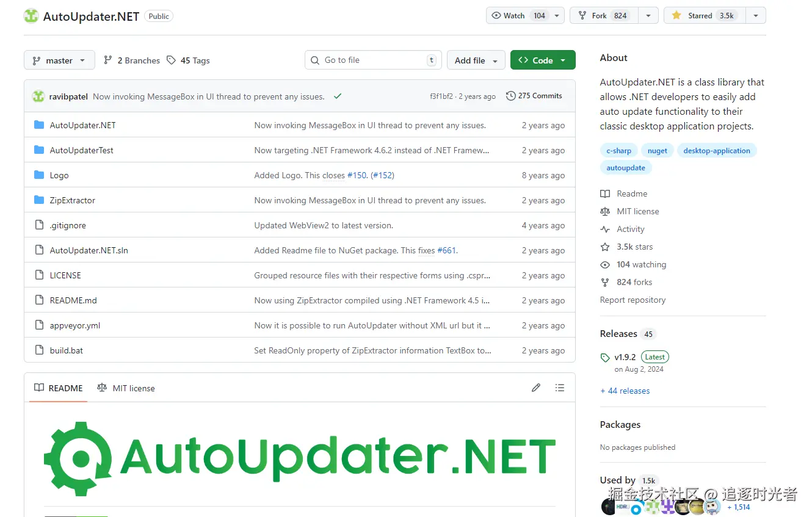Open issue link #150

(x=357, y=175)
